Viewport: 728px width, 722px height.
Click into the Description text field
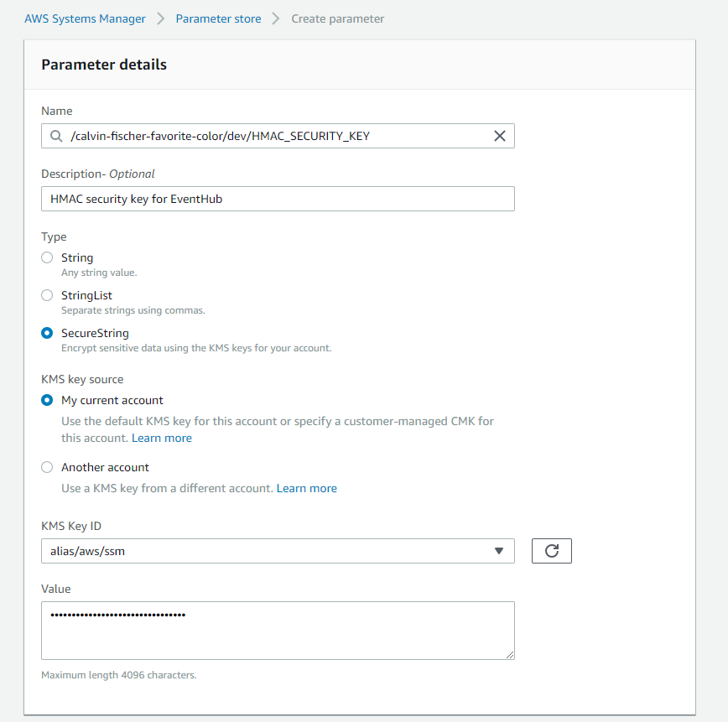point(278,199)
